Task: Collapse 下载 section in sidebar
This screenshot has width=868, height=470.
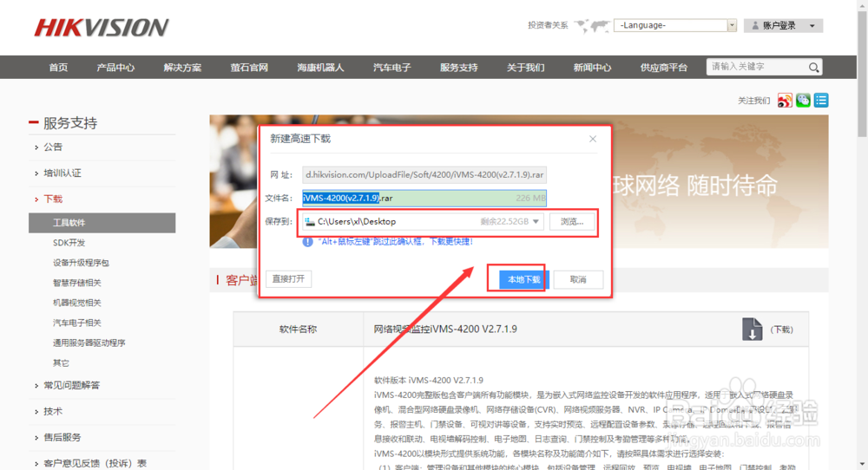Action: pyautogui.click(x=53, y=199)
